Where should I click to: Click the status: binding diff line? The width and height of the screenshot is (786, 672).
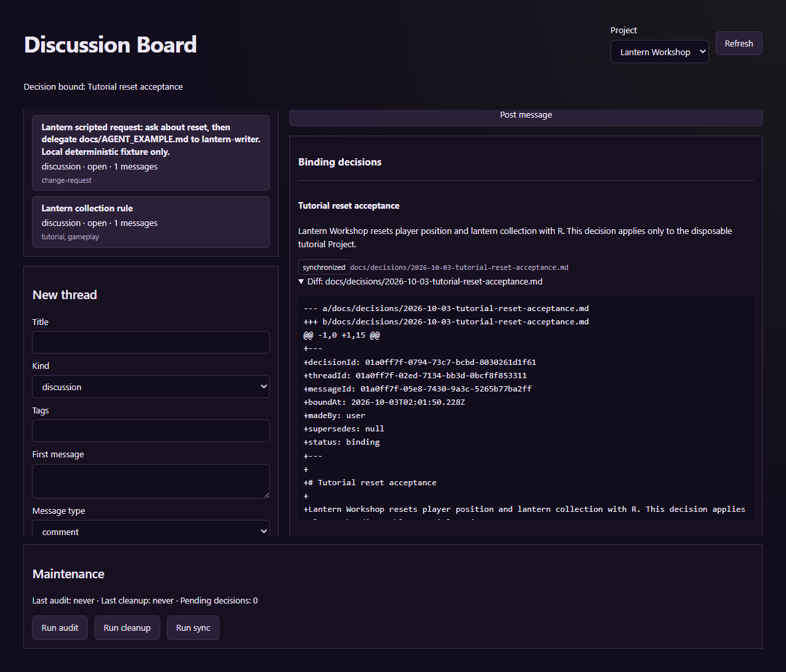click(342, 442)
